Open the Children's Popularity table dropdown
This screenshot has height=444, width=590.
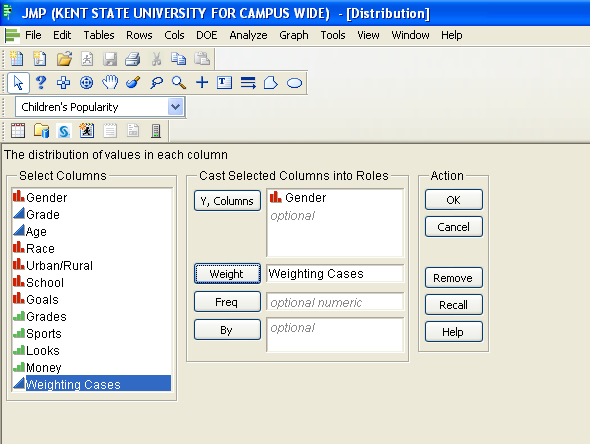[176, 107]
